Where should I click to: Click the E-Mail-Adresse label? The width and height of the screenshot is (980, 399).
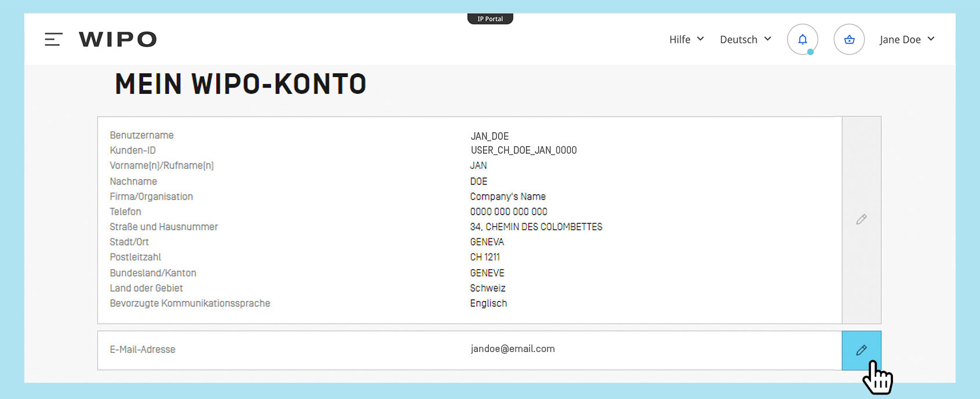143,350
